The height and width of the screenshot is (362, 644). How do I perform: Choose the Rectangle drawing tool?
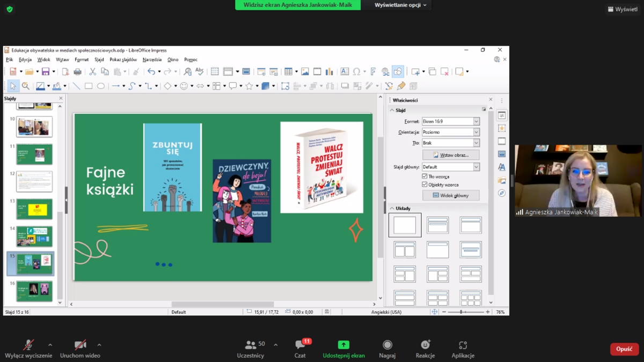coord(89,86)
